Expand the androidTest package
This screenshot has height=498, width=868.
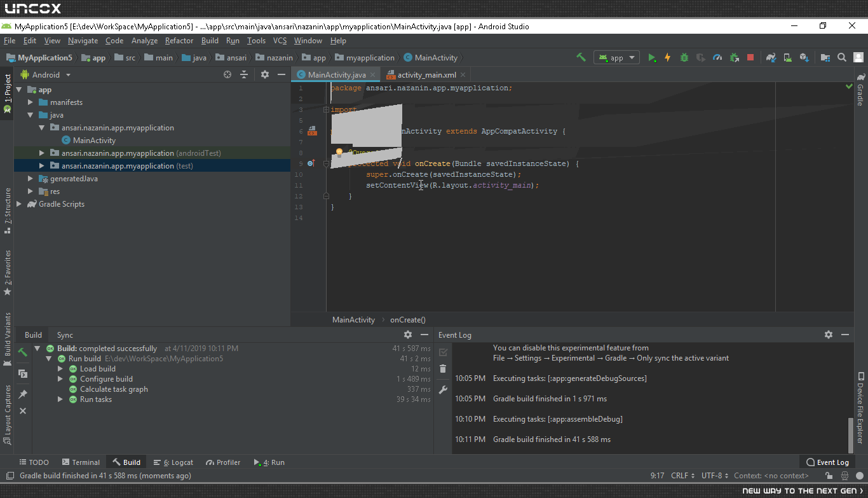coord(42,153)
